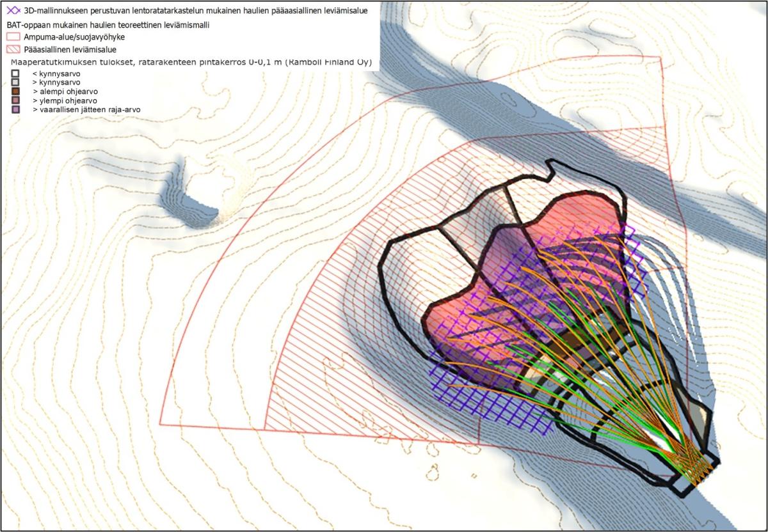This screenshot has height=532, width=768.
Task: Click the purple vaarallisen jätteen raja-arvo square
Action: pyautogui.click(x=15, y=110)
